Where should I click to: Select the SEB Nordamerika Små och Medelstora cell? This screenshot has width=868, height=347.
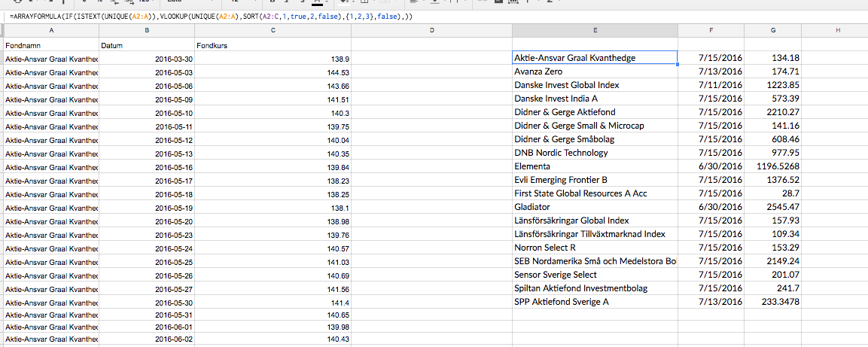pos(595,261)
